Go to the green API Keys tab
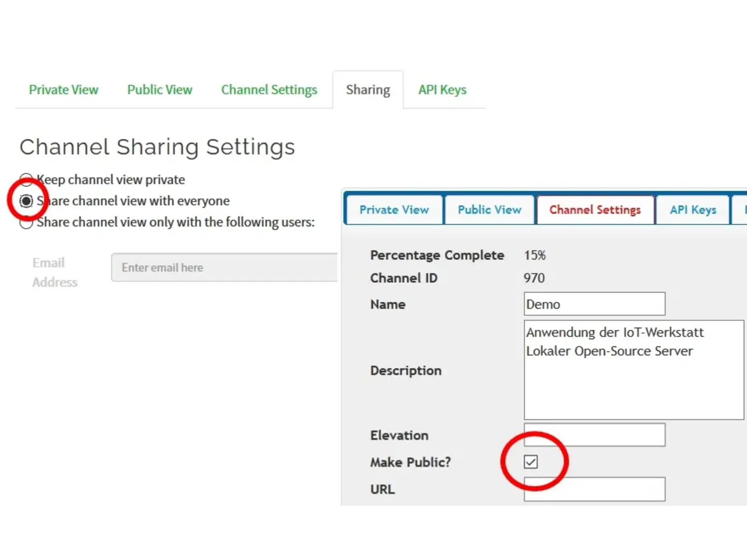747x560 pixels. point(442,90)
